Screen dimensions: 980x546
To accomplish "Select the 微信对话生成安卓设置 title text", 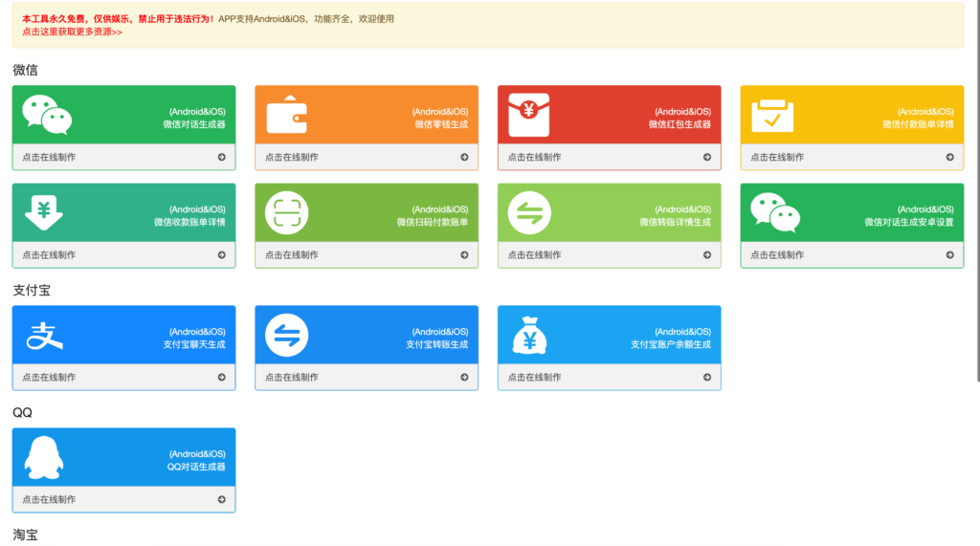I will [x=909, y=222].
